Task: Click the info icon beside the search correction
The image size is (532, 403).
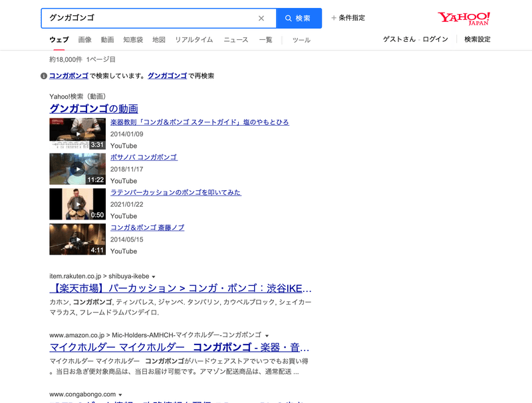Action: (x=44, y=76)
